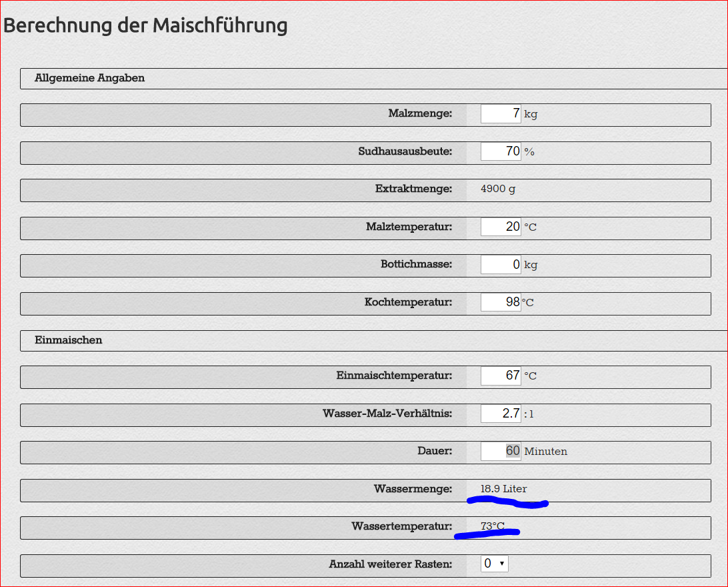Click the Malzmenge input field

pos(501,114)
